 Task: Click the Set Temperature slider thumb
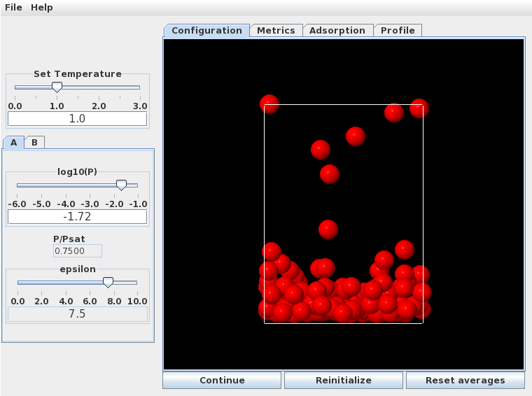pyautogui.click(x=57, y=87)
